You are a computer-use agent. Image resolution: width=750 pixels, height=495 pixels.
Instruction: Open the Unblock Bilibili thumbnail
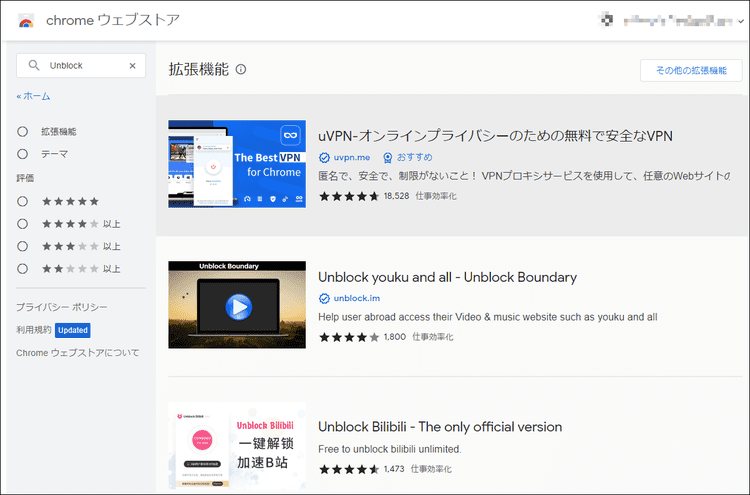click(x=237, y=446)
